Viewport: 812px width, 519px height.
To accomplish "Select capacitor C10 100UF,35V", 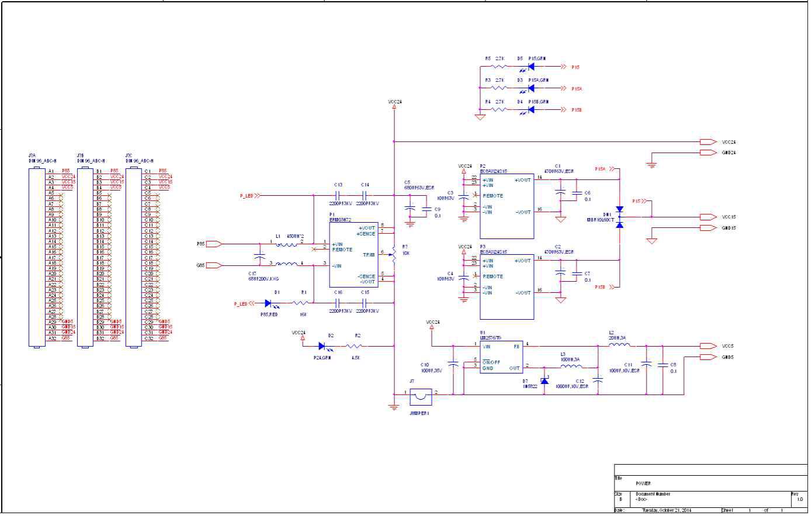I will [453, 363].
